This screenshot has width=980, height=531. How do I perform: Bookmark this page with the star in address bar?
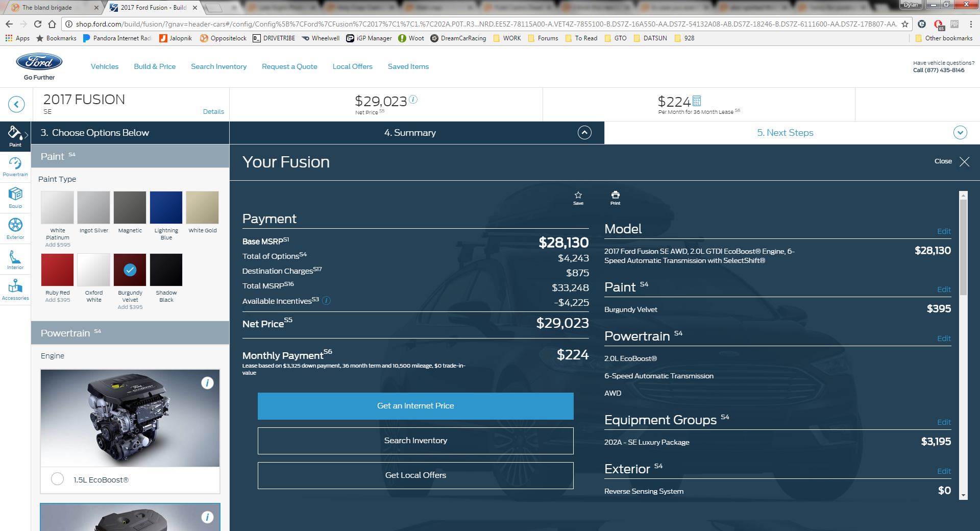coord(905,24)
